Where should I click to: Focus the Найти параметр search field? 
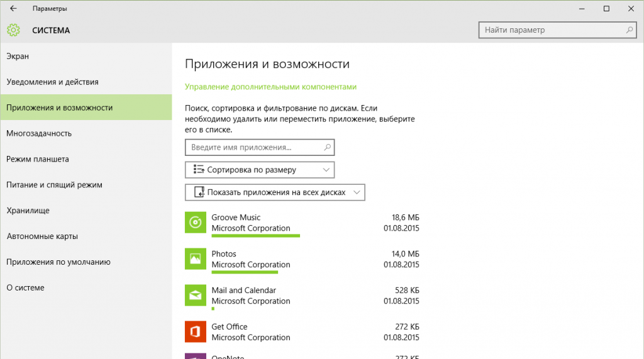coord(557,30)
